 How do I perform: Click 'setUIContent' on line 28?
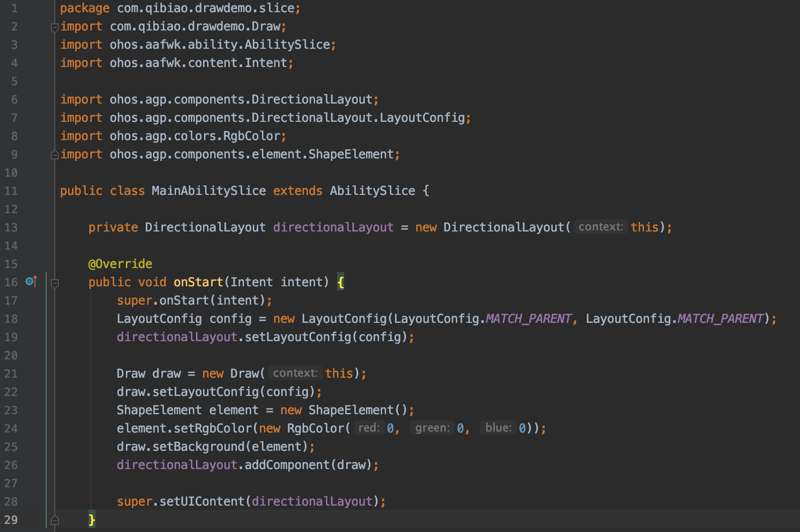tap(202, 502)
